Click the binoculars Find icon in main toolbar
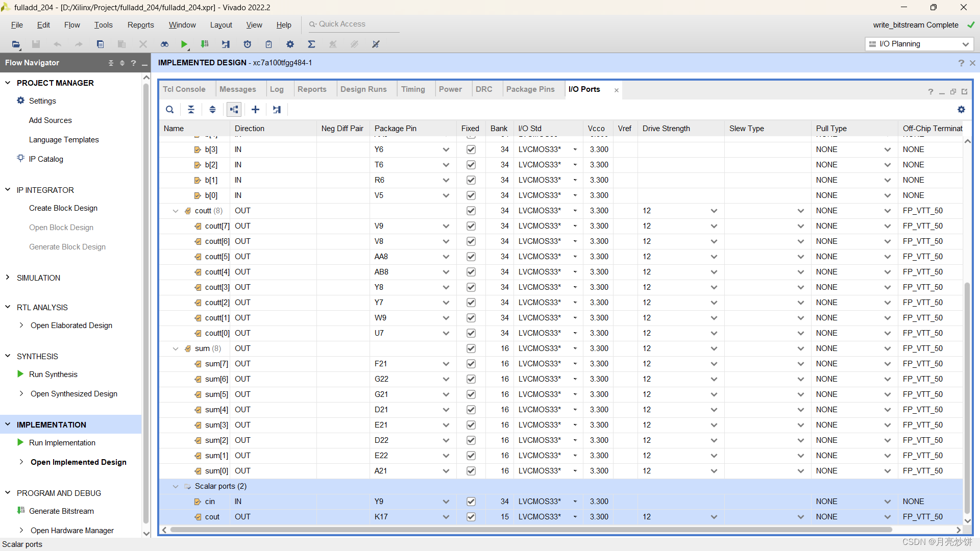The image size is (980, 551). click(x=164, y=44)
